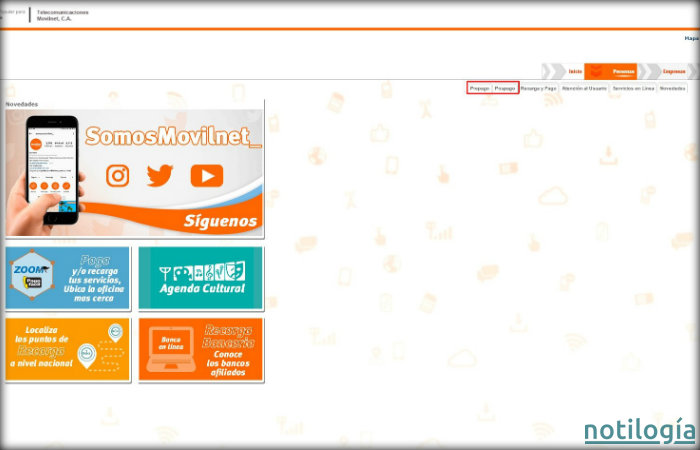The image size is (700, 450).
Task: Open the Pospago submenu item
Action: tap(505, 88)
